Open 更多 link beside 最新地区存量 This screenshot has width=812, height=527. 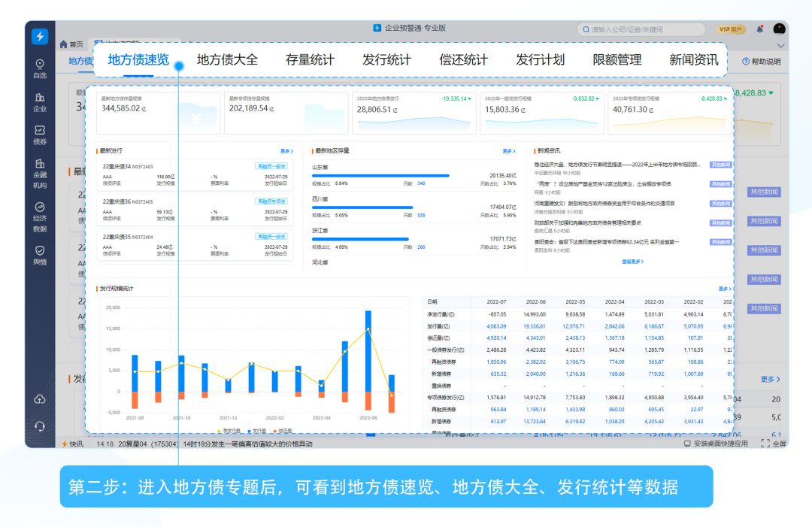coord(509,150)
